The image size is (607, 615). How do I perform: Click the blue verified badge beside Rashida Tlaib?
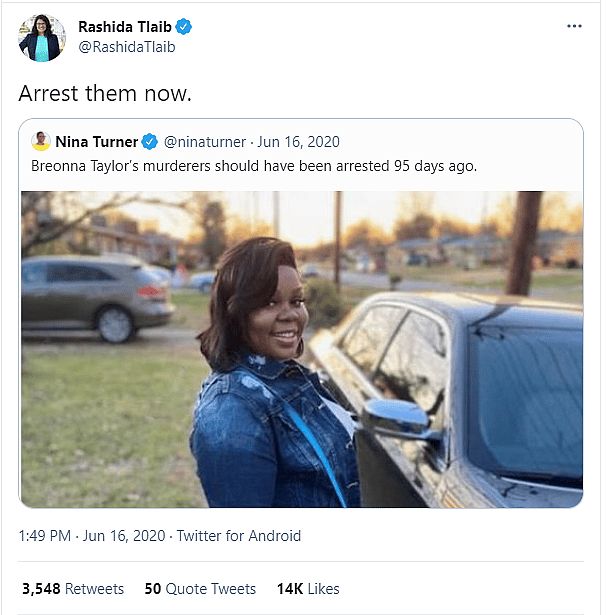[x=184, y=27]
